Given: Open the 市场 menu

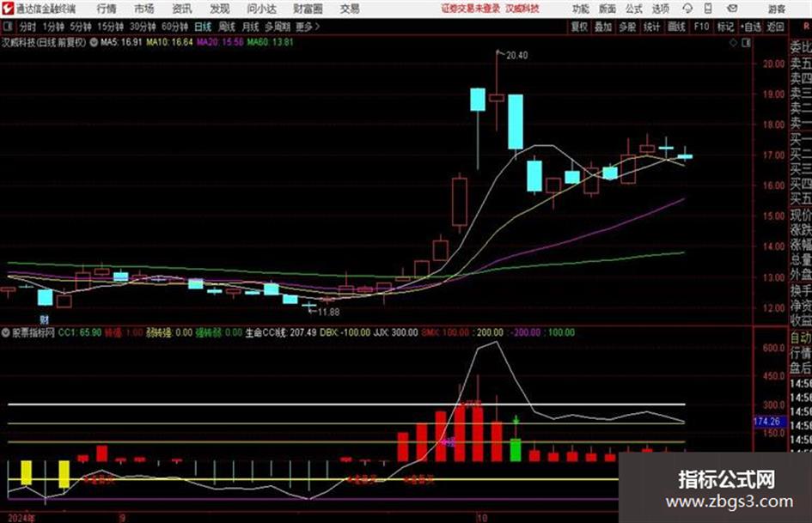Looking at the screenshot, I should pyautogui.click(x=144, y=9).
